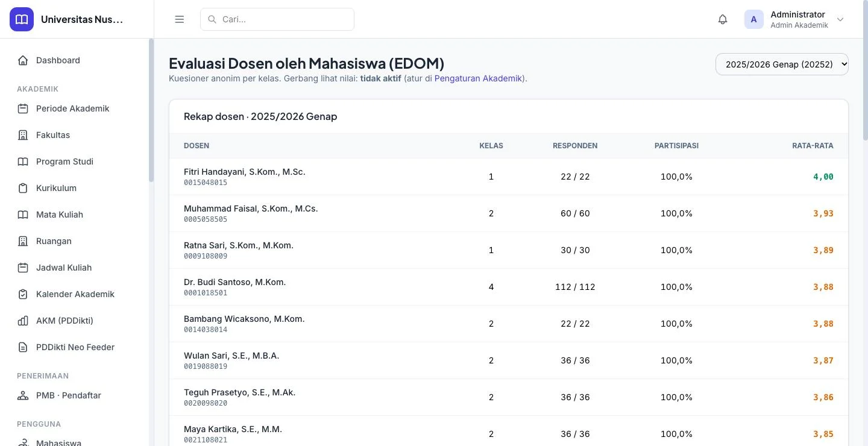Click the PARTISIPASI column header
Viewport: 868px width, 446px height.
(676, 146)
